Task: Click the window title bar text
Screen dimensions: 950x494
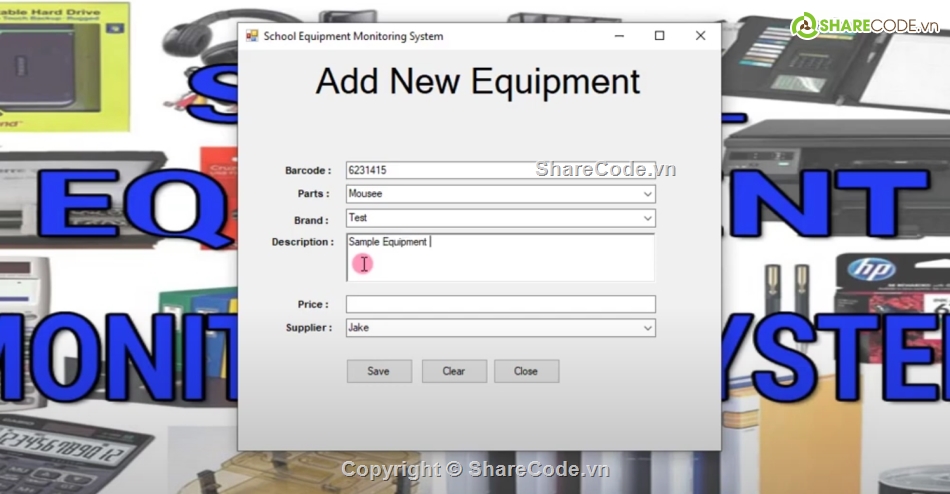Action: [353, 36]
